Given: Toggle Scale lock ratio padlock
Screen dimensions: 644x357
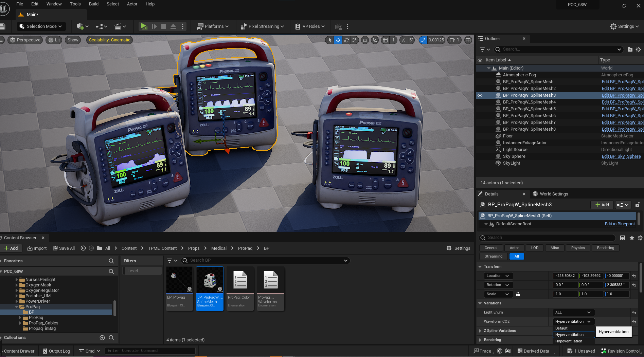Looking at the screenshot, I should point(518,294).
